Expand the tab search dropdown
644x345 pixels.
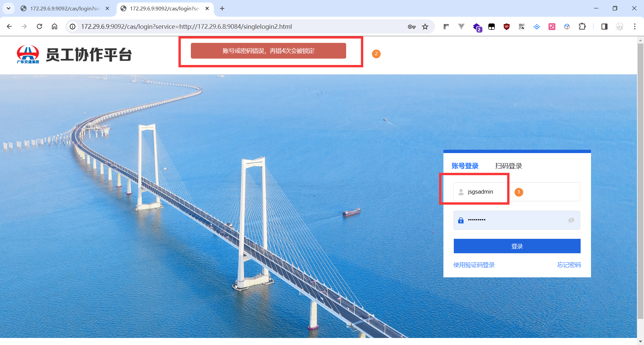[8, 8]
